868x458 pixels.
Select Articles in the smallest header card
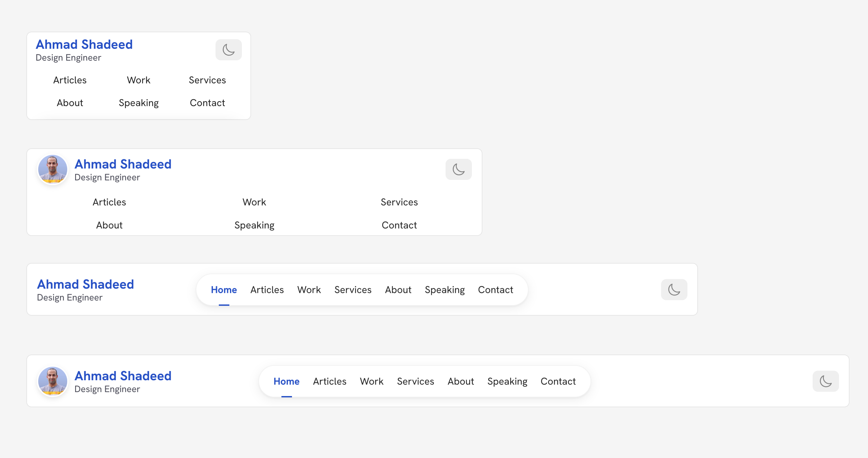[70, 80]
